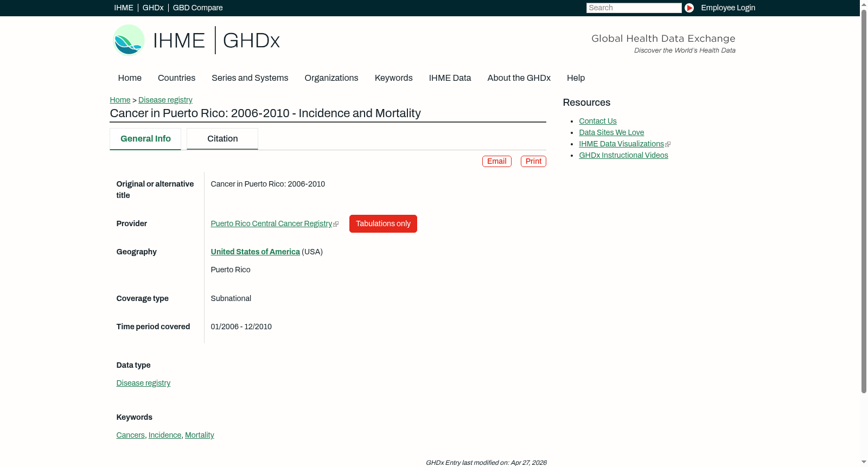Click into the Search input field
868x467 pixels.
(634, 8)
